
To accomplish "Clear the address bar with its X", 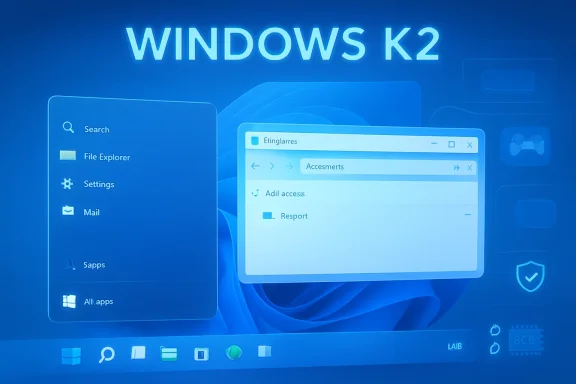I will pyautogui.click(x=469, y=168).
